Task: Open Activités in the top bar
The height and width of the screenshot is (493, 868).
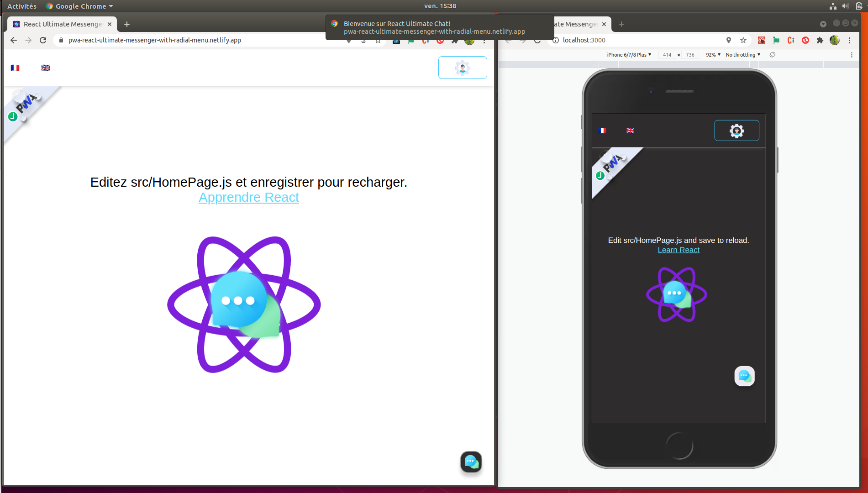Action: (x=22, y=6)
